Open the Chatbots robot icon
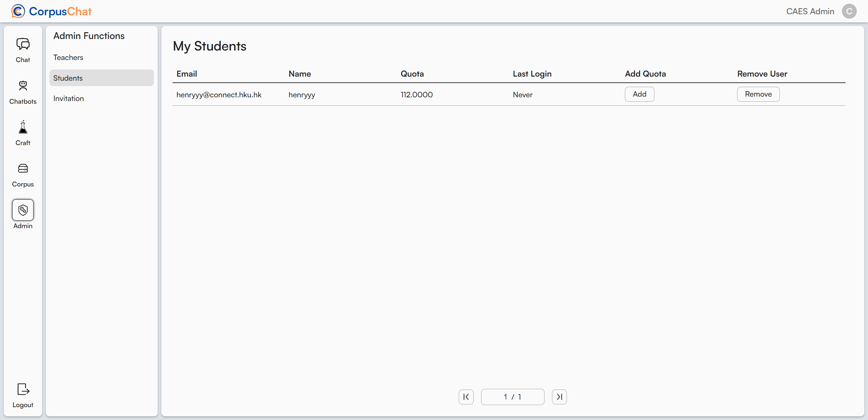 23,86
